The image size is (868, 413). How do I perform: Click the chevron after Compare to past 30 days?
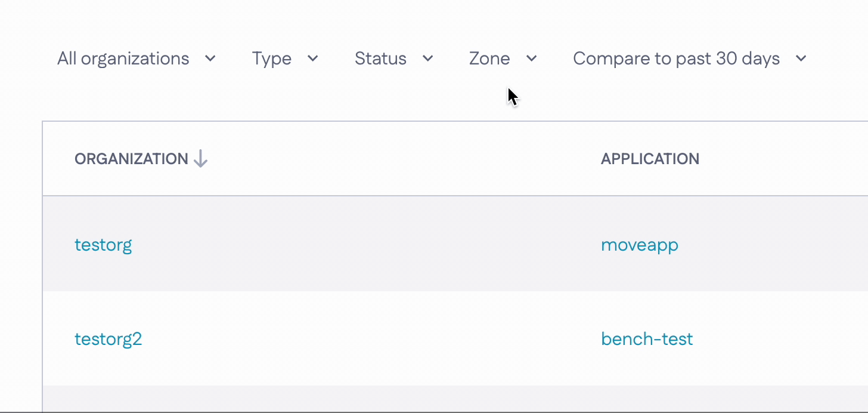[x=801, y=58]
